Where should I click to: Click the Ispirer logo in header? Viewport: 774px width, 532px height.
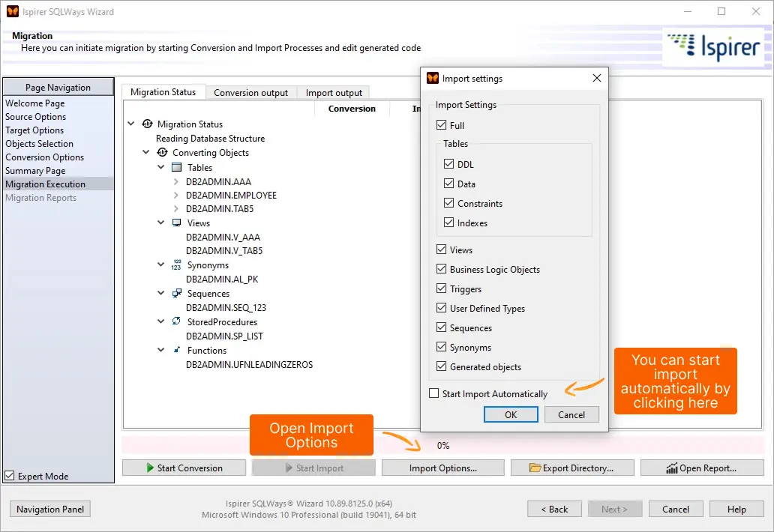pyautogui.click(x=713, y=47)
